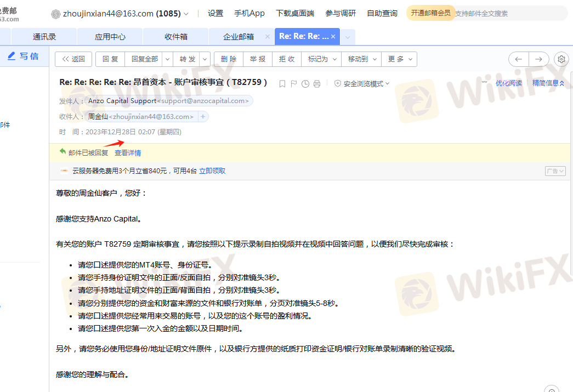Viewport: 573px width, 392px height.
Task: Click 开通邮箱会员 button
Action: (430, 13)
